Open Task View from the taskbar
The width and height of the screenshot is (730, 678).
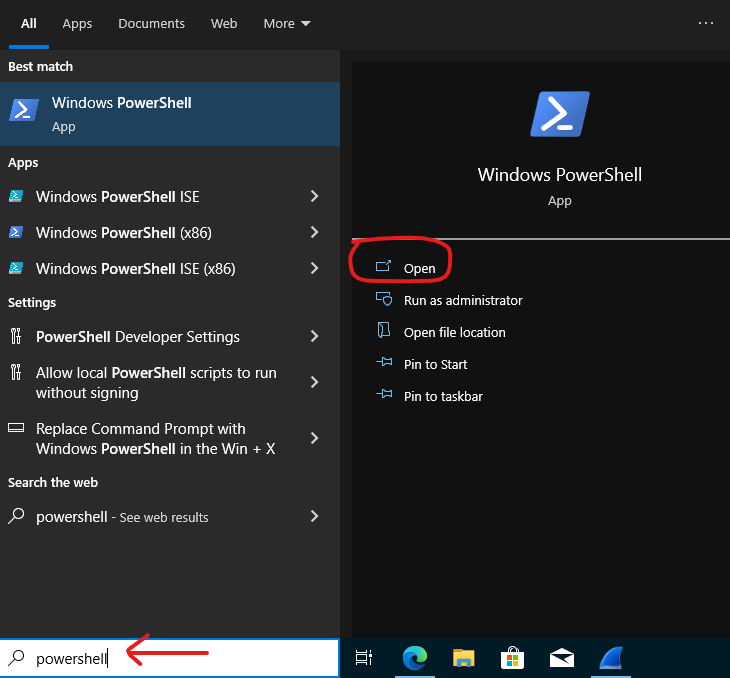click(x=364, y=658)
